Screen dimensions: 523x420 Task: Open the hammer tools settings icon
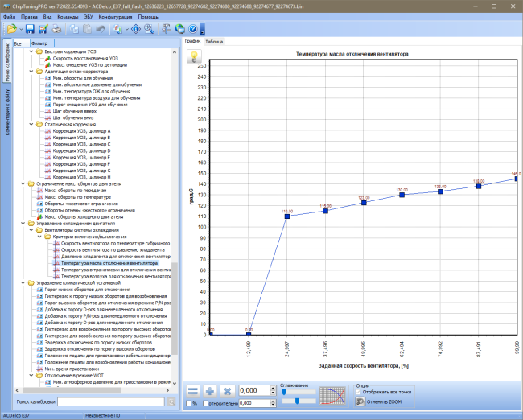(x=166, y=29)
